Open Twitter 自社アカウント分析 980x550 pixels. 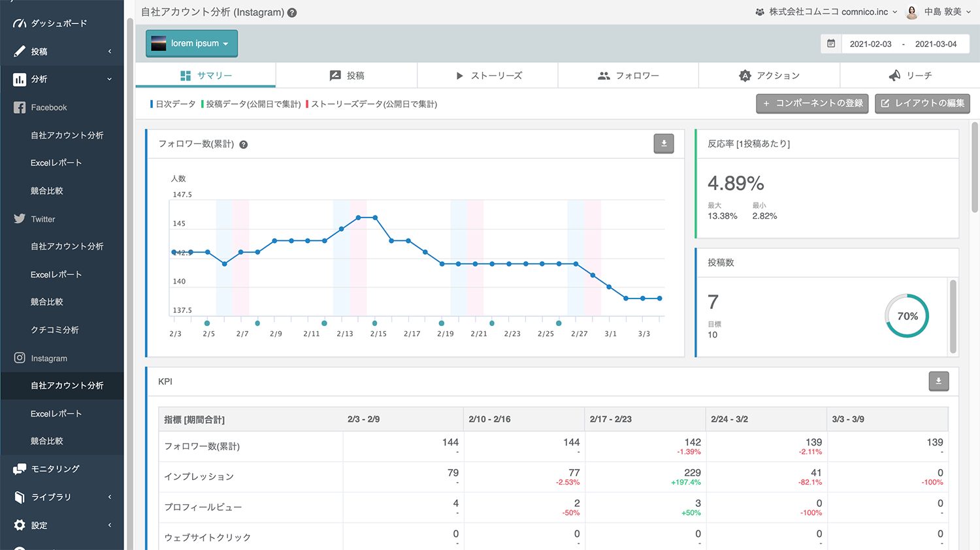(67, 246)
